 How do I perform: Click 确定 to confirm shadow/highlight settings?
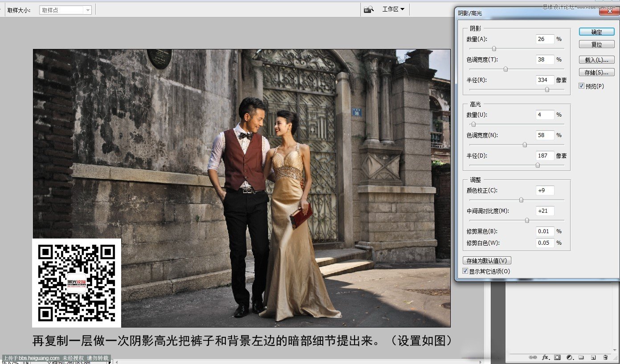click(x=596, y=32)
